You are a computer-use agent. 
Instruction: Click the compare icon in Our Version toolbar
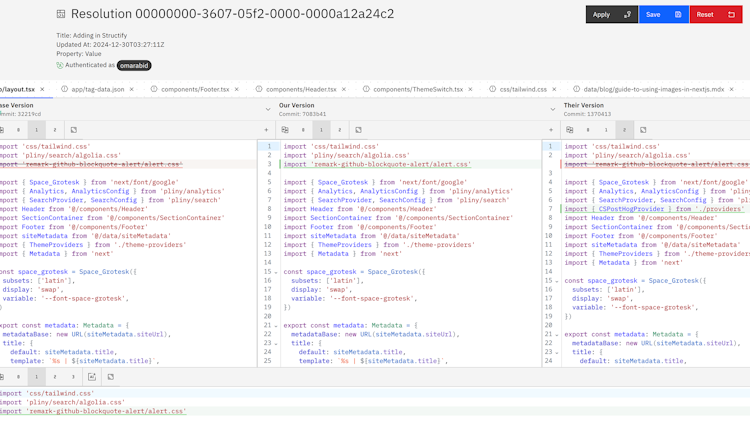pyautogui.click(x=285, y=130)
